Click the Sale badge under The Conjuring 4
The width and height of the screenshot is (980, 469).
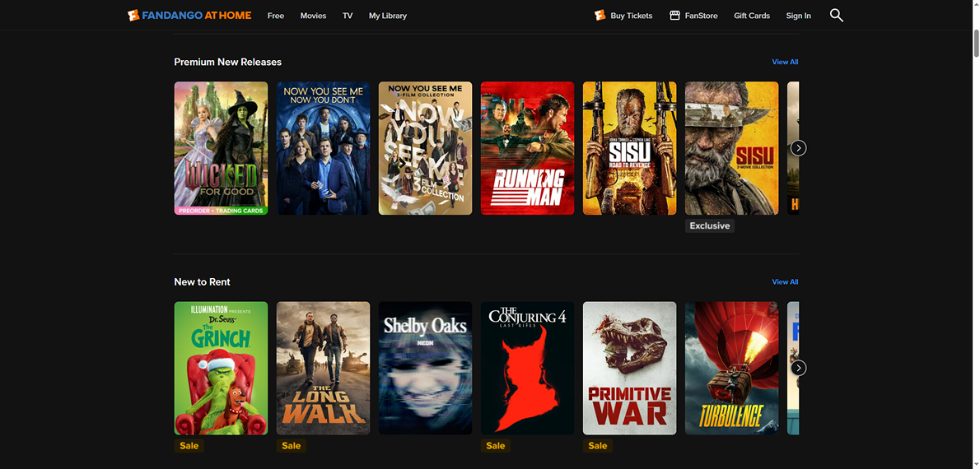pos(496,445)
